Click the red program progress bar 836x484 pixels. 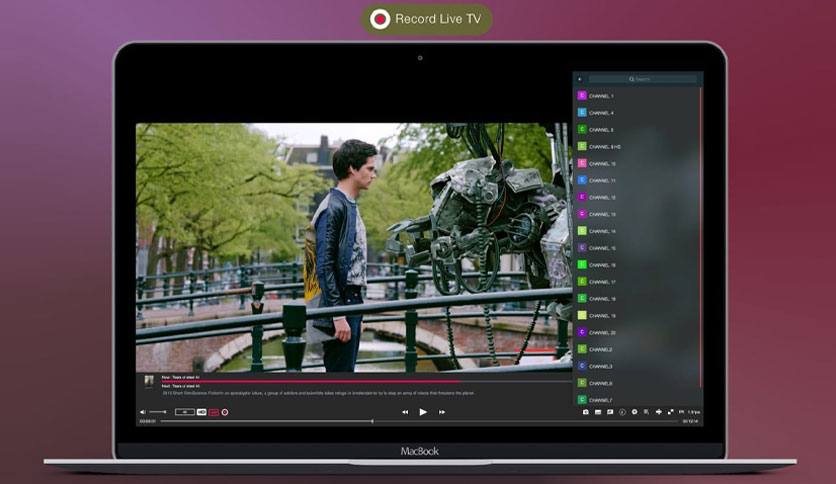310,382
